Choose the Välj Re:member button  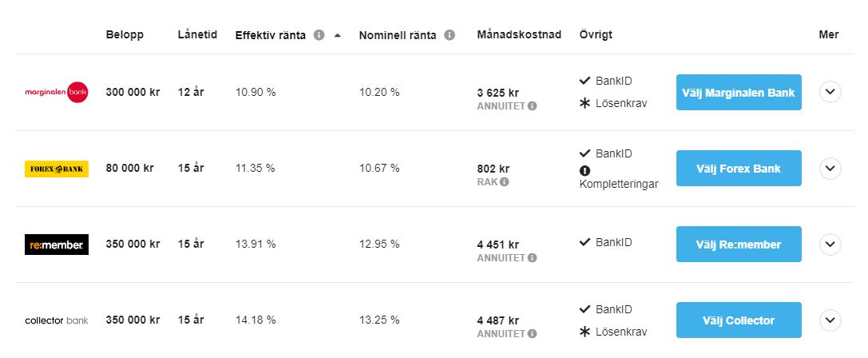739,245
